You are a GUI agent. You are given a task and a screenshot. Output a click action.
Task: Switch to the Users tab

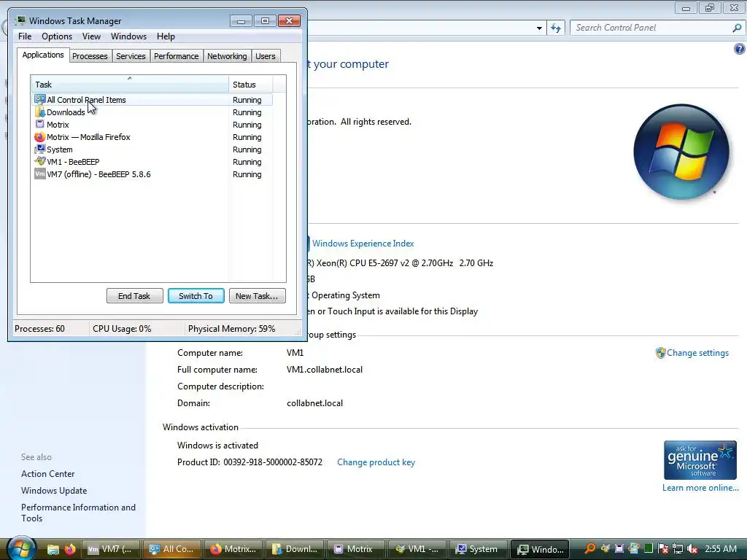click(266, 56)
